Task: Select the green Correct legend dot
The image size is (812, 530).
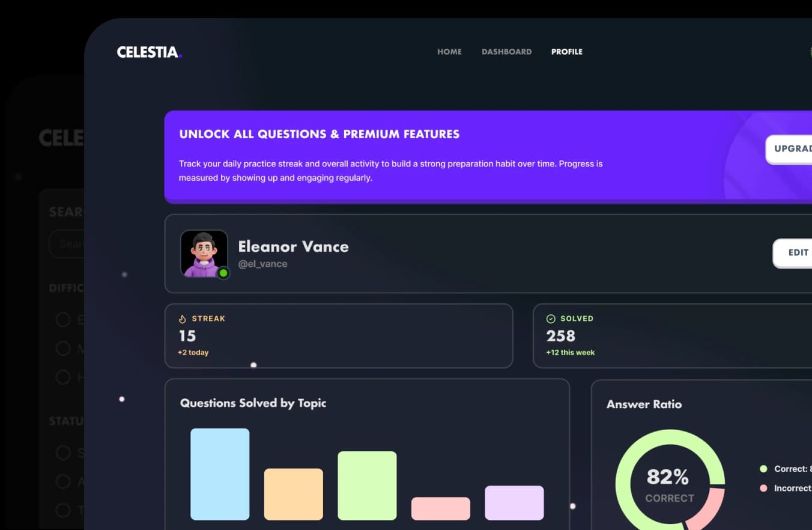Action: pos(763,469)
